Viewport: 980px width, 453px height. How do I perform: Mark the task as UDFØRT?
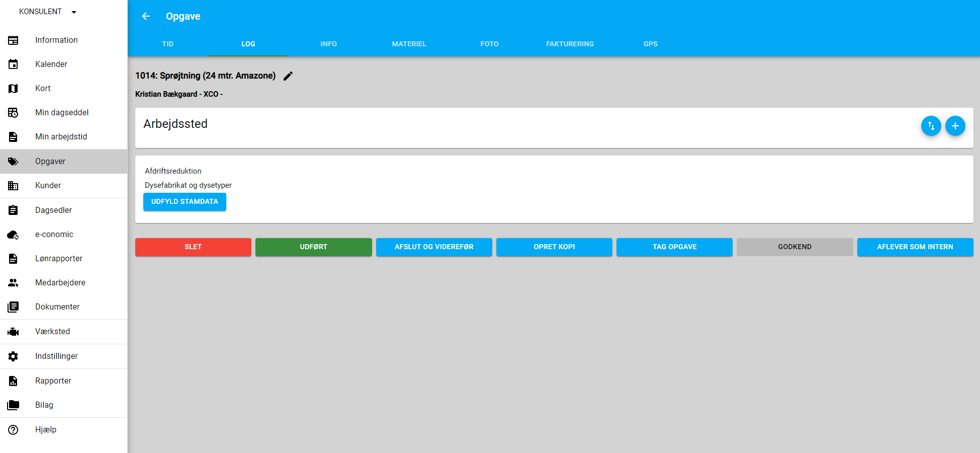(314, 247)
